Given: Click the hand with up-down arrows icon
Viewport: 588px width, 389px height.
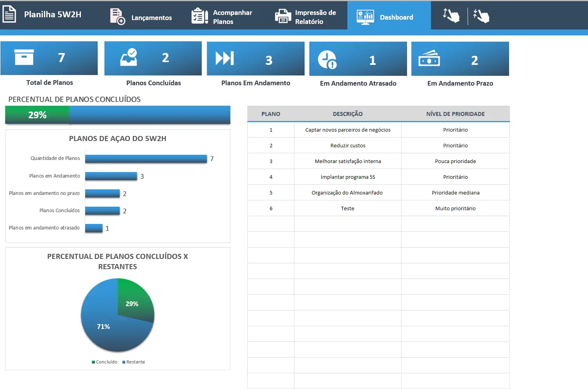Looking at the screenshot, I should click(x=451, y=15).
